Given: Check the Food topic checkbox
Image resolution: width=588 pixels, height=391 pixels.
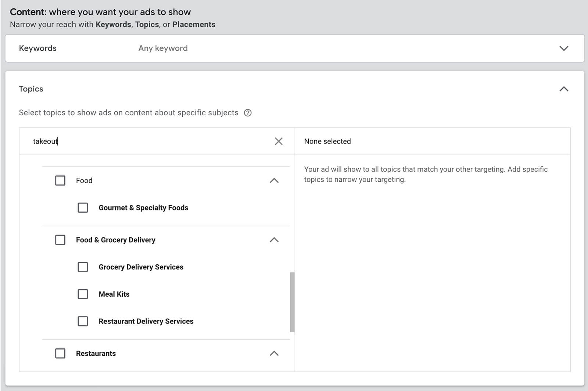Looking at the screenshot, I should click(60, 181).
